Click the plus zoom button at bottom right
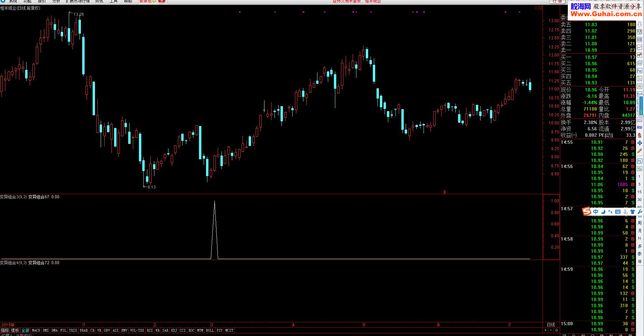This screenshot has width=644, height=336. [545, 330]
